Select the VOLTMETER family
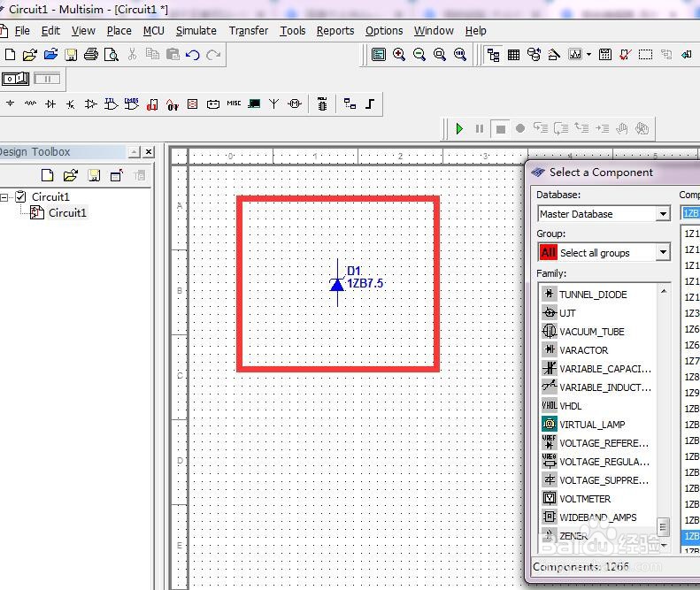This screenshot has width=700, height=590. coord(585,499)
